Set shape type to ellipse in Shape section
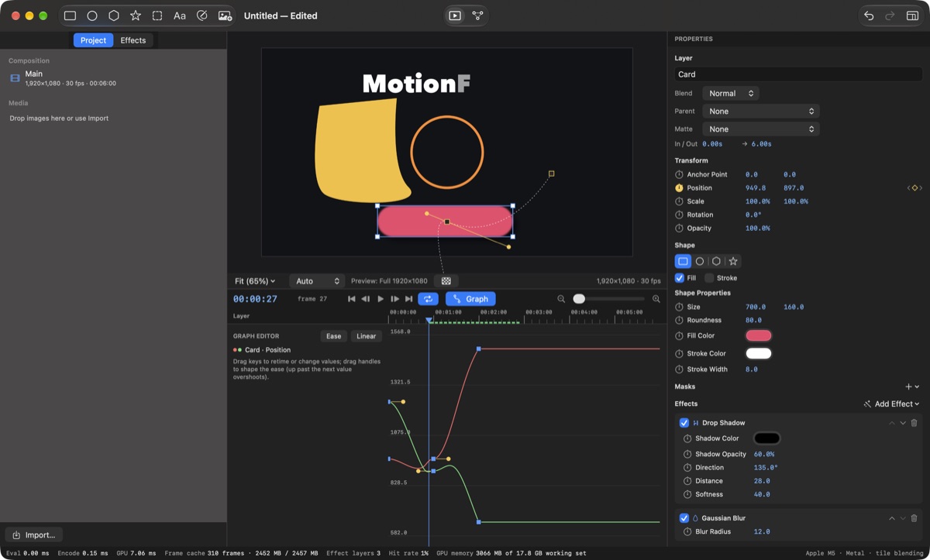The width and height of the screenshot is (930, 560). click(x=700, y=262)
